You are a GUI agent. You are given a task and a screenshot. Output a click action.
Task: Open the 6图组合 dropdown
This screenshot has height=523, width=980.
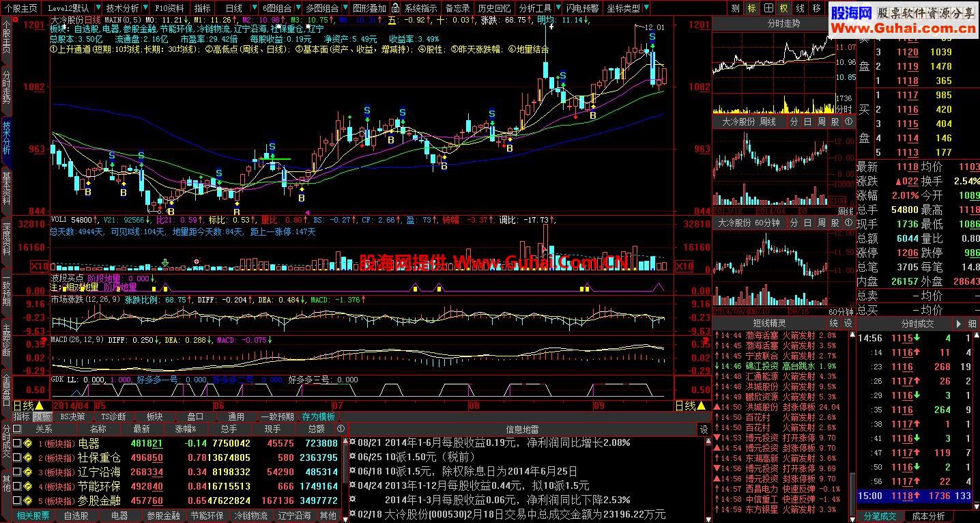click(x=280, y=8)
